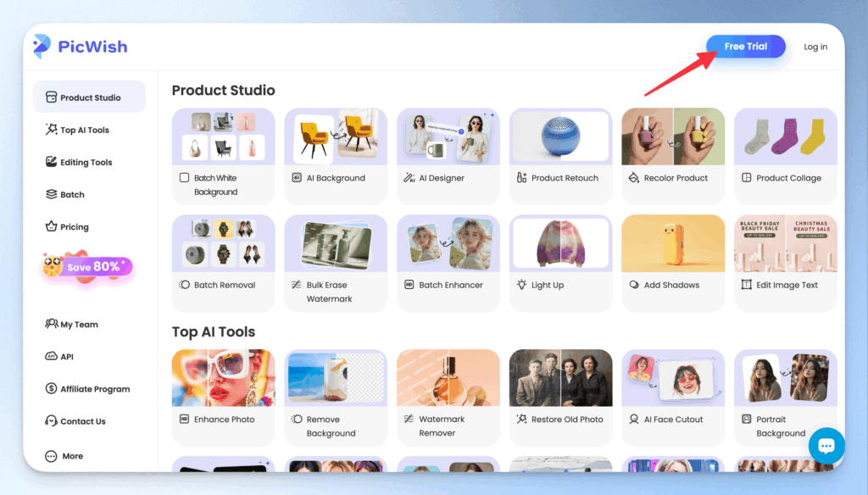The width and height of the screenshot is (868, 495).
Task: Select Top AI Tools in sidebar
Action: (x=84, y=130)
